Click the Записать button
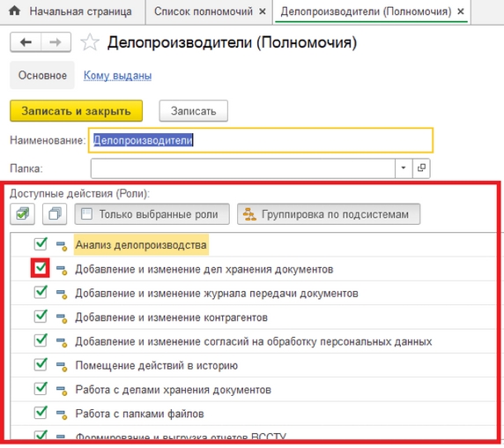This screenshot has width=504, height=448. (x=194, y=111)
